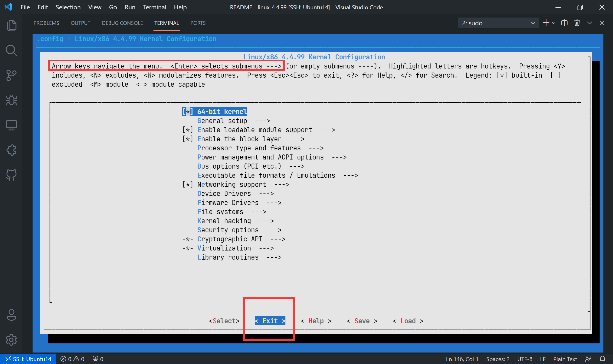Open the GitHub view icon
This screenshot has width=613, height=364.
point(11,175)
